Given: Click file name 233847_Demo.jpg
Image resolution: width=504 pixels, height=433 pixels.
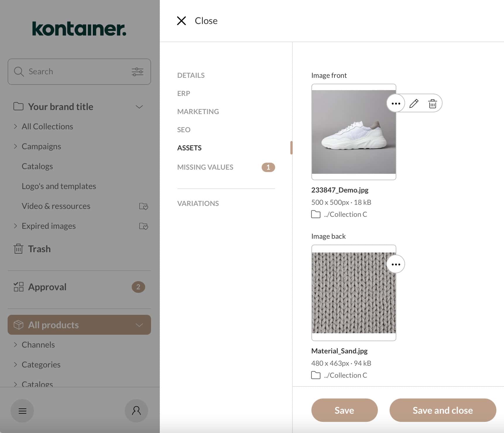Looking at the screenshot, I should coord(340,190).
